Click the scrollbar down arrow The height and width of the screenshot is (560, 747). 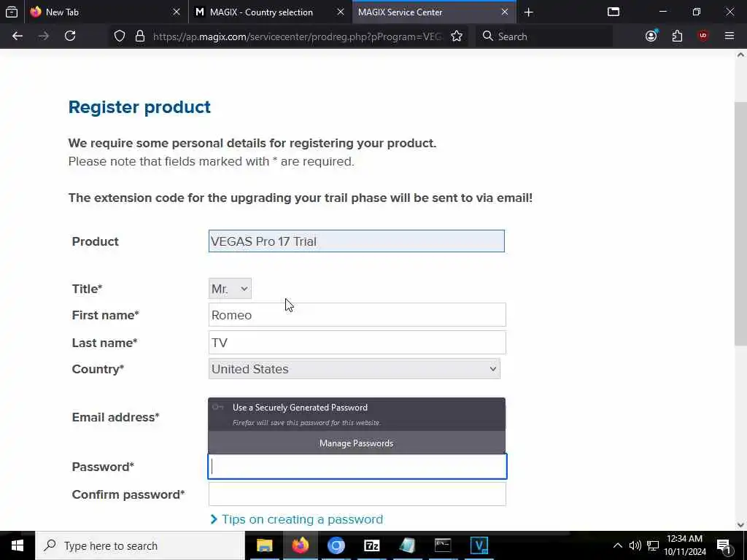(740, 525)
